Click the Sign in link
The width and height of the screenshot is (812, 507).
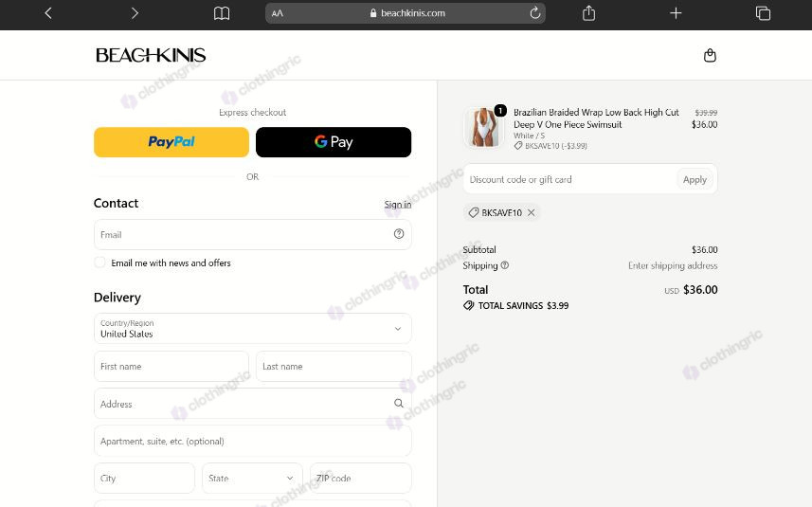pyautogui.click(x=398, y=205)
